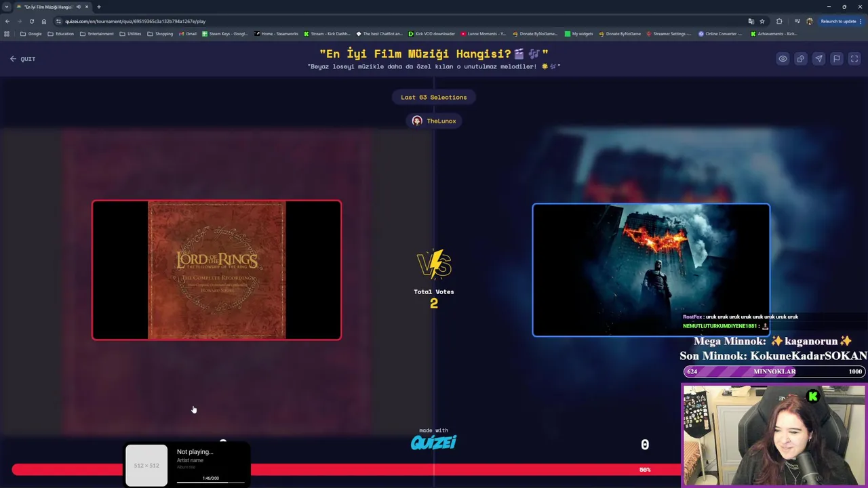This screenshot has width=868, height=488.
Task: Click the browser home icon
Action: (44, 21)
